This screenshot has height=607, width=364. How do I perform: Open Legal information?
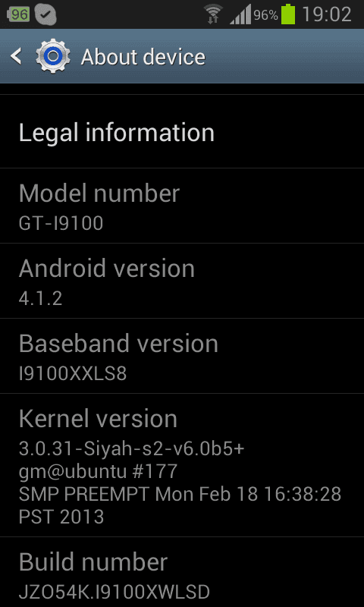[182, 132]
